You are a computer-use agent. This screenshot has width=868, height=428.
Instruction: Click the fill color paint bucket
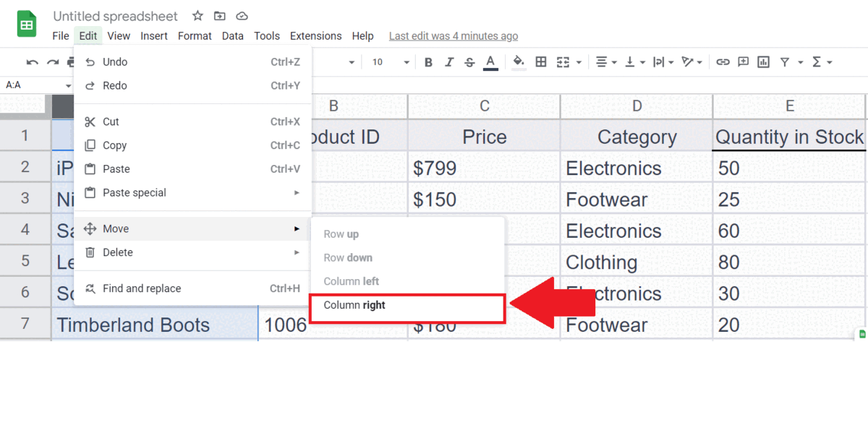pos(519,62)
